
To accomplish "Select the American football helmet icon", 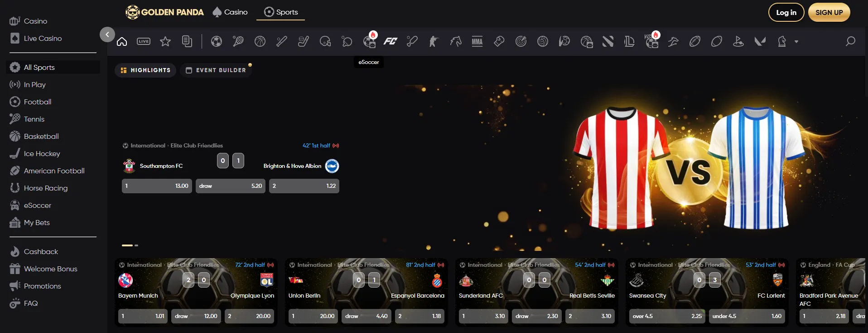I will pos(325,42).
